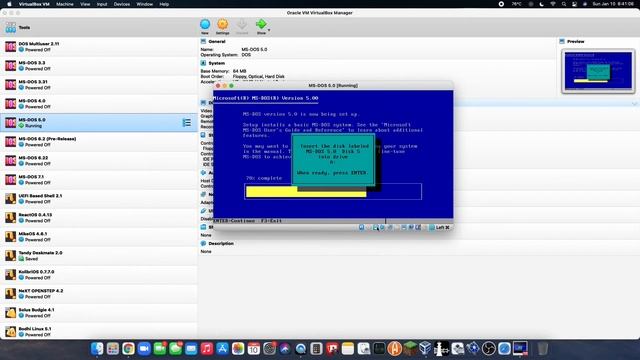Open the App Store from the dock

tap(222, 349)
